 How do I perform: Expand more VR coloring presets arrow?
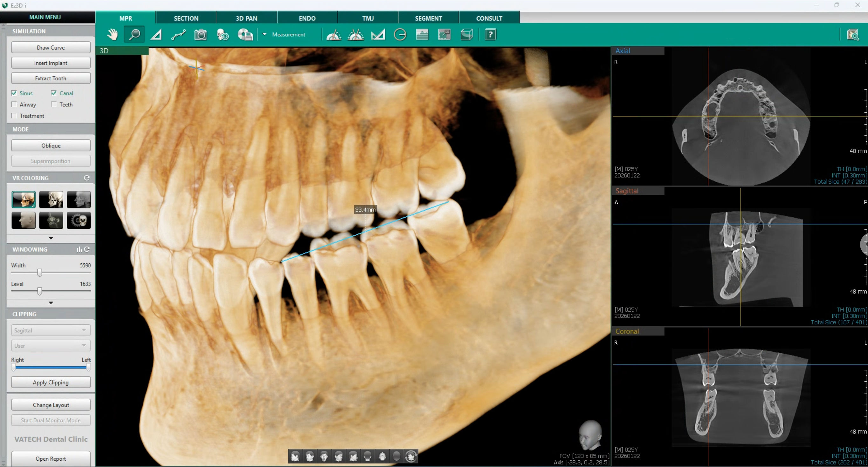pos(51,238)
